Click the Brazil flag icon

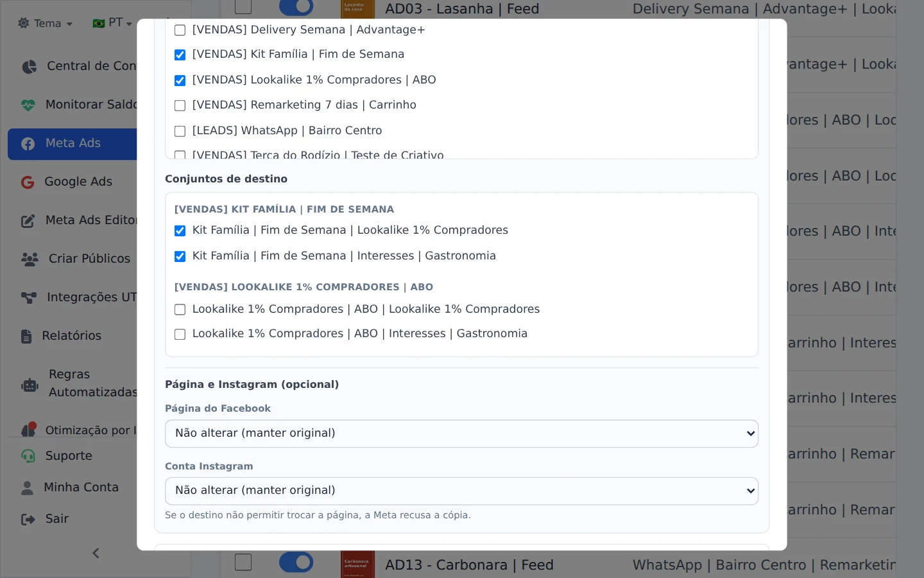(x=99, y=23)
